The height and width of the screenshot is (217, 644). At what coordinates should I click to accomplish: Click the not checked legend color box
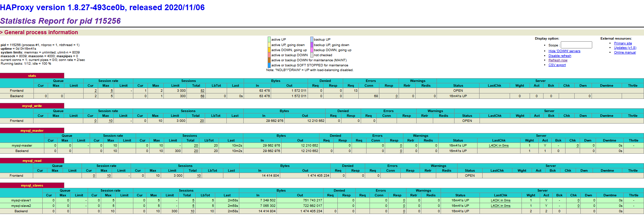(x=312, y=55)
